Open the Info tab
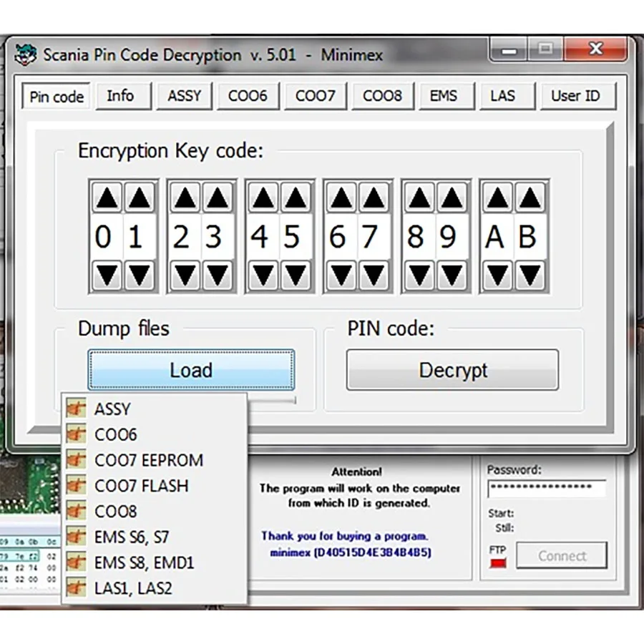Screen dimensions: 644x644 [x=124, y=96]
